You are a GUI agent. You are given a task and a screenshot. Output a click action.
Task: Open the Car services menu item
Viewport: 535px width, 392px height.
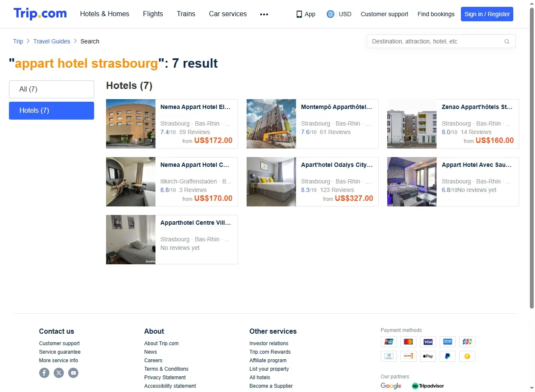point(228,14)
